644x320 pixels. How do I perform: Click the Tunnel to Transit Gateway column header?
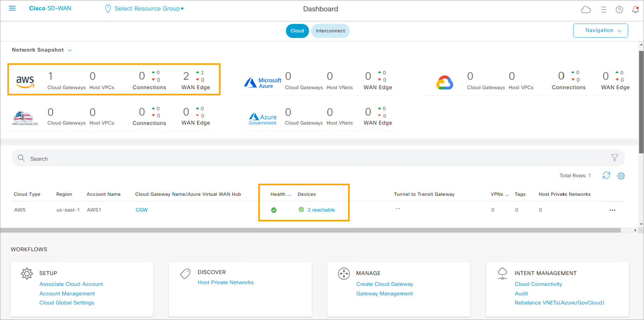coord(424,194)
